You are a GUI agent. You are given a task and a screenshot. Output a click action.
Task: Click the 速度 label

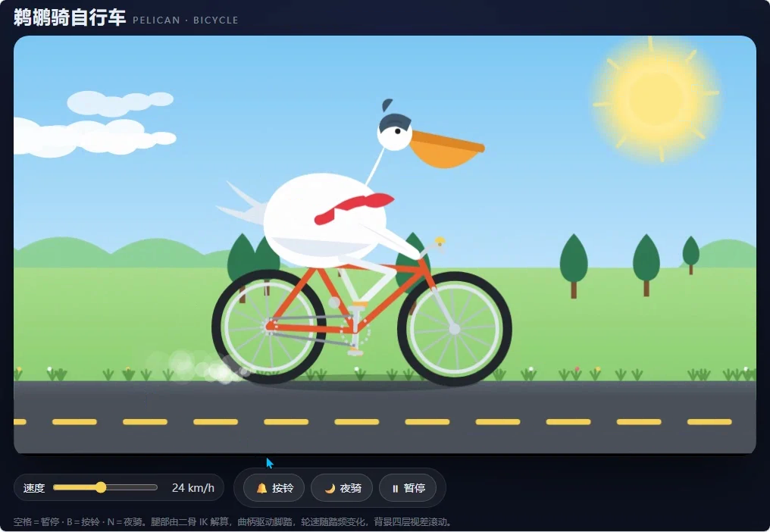[34, 488]
